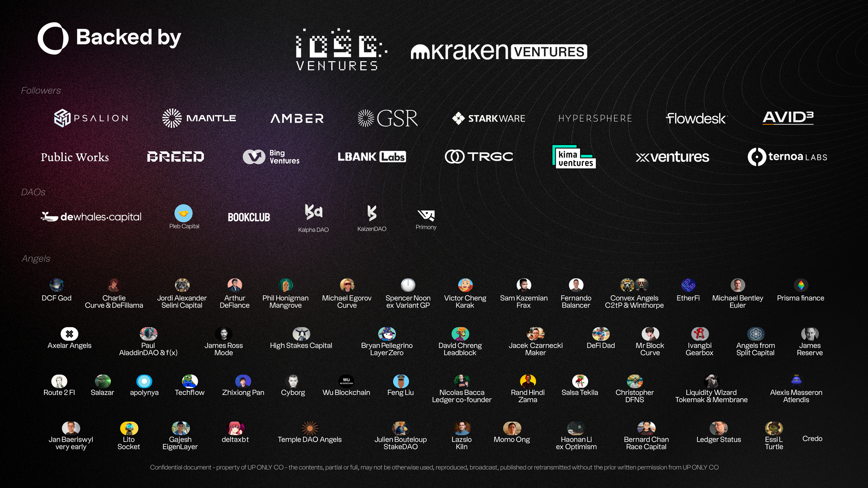Select the Pleb Capital DAO icon
This screenshot has width=868, height=488.
(x=183, y=213)
